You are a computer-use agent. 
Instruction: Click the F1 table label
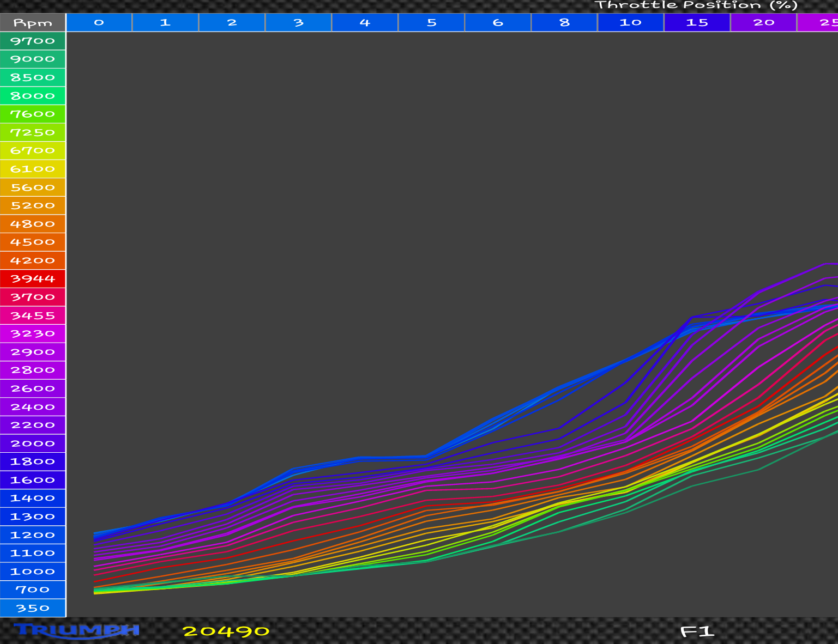(697, 631)
